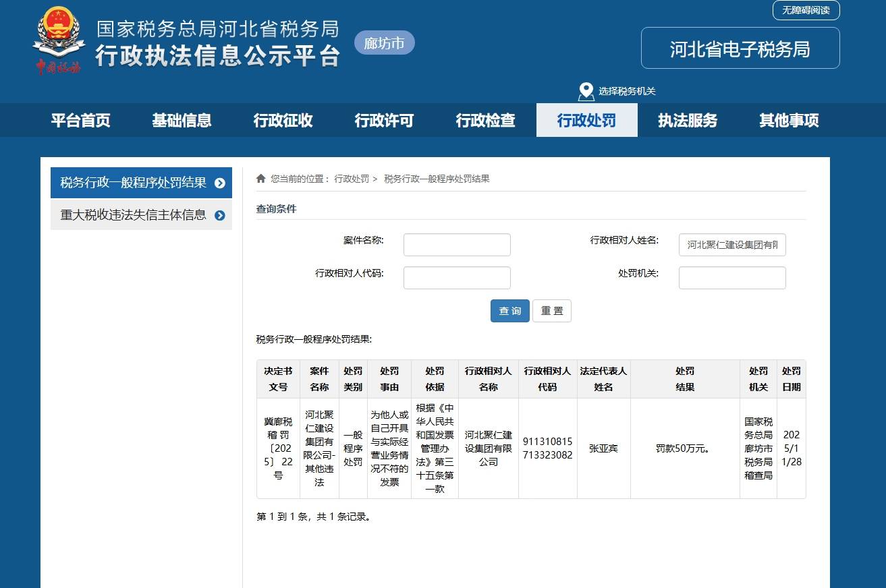Viewport: 886px width, 588px height.
Task: Open the 行政许可 menu tab
Action: click(x=384, y=121)
